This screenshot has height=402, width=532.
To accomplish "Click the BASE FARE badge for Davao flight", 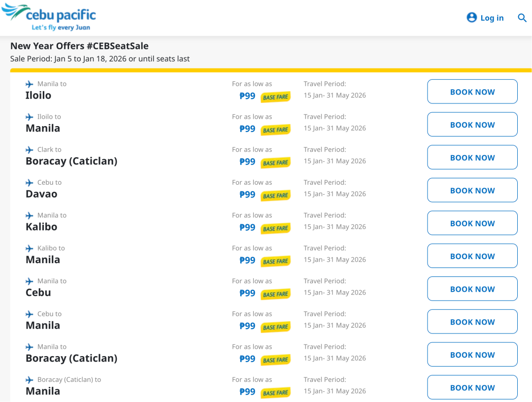I will click(x=275, y=196).
